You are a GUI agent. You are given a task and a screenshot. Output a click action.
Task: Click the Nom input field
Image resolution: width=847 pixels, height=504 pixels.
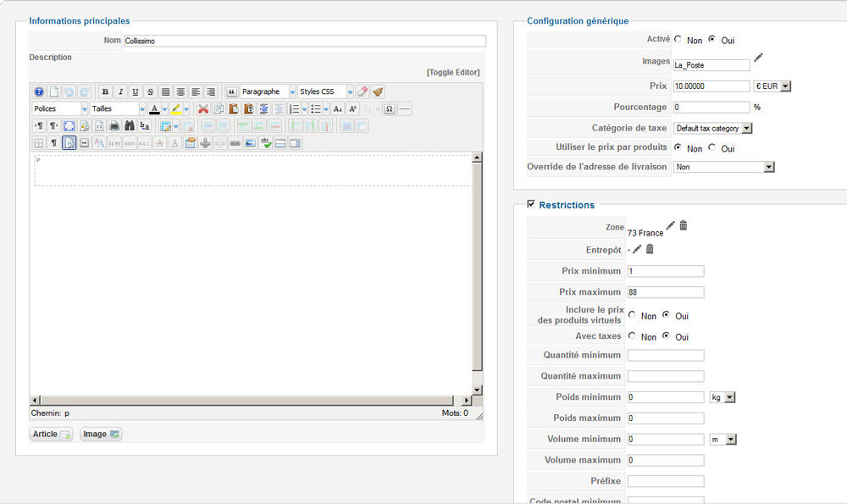point(305,41)
